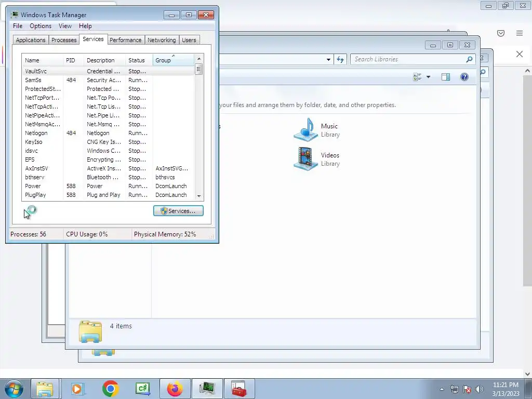Click the search magnifier icon in Explorer
Viewport: 532px width, 399px height.
pyautogui.click(x=470, y=59)
